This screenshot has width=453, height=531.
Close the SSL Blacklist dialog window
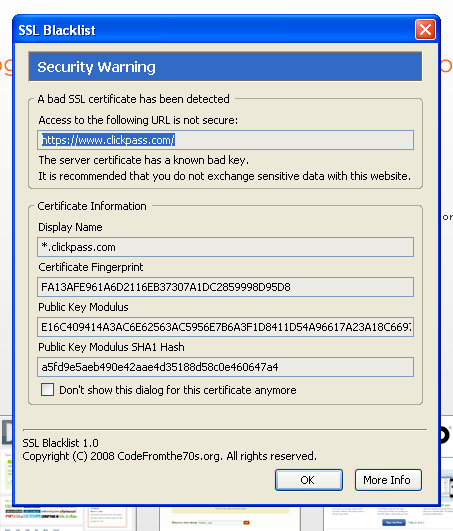425,29
